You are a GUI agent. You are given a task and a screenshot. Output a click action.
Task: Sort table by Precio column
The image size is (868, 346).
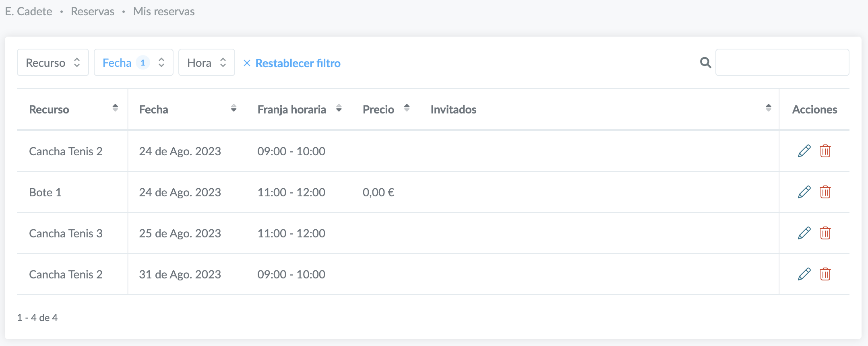point(407,108)
